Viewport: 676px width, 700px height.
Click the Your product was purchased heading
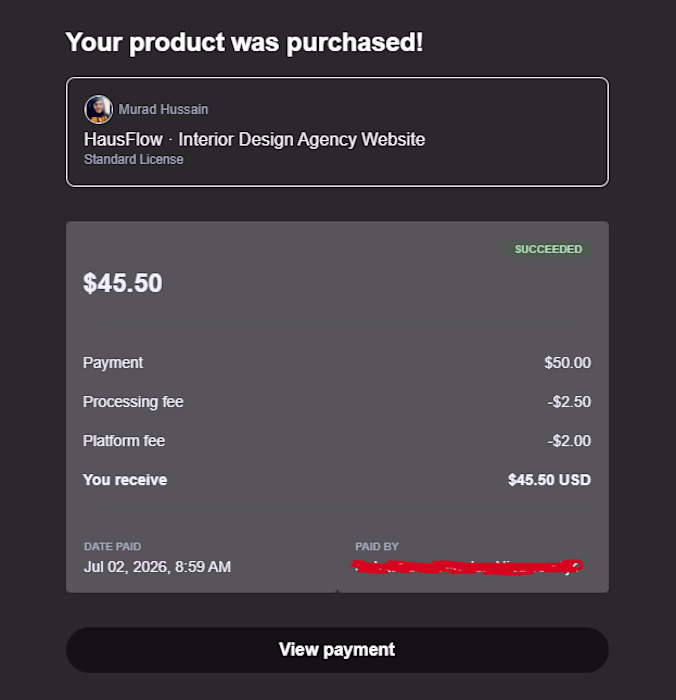pyautogui.click(x=244, y=43)
